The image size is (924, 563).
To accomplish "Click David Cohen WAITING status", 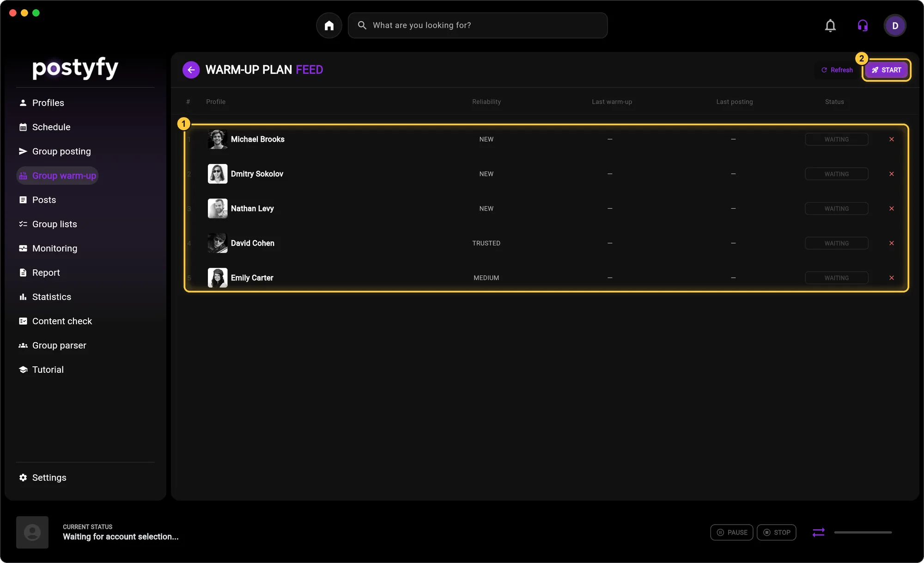I will tap(837, 243).
